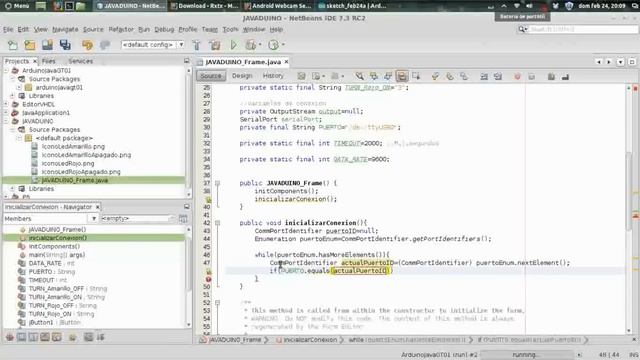640x360 pixels.
Task: Click the OS Menu button in the top panel
Action: click(17, 6)
